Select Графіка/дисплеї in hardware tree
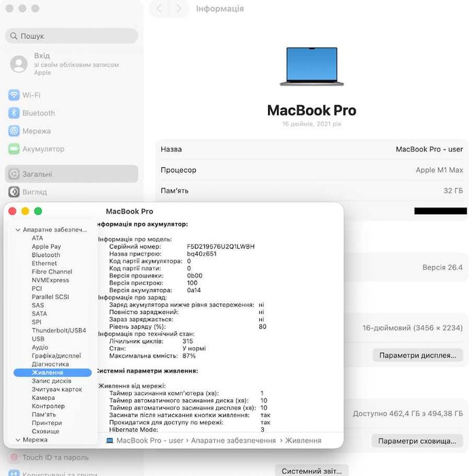Image resolution: width=476 pixels, height=476 pixels. pos(56,356)
